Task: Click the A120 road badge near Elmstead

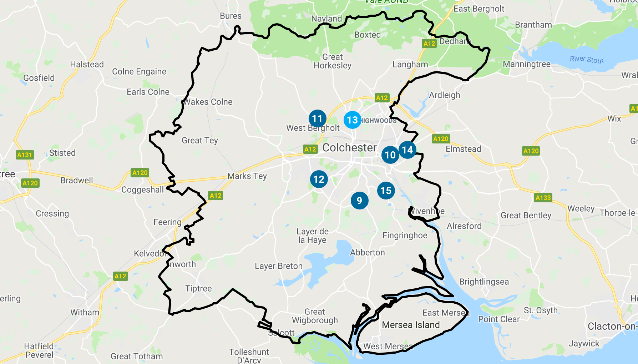Action: [x=441, y=139]
